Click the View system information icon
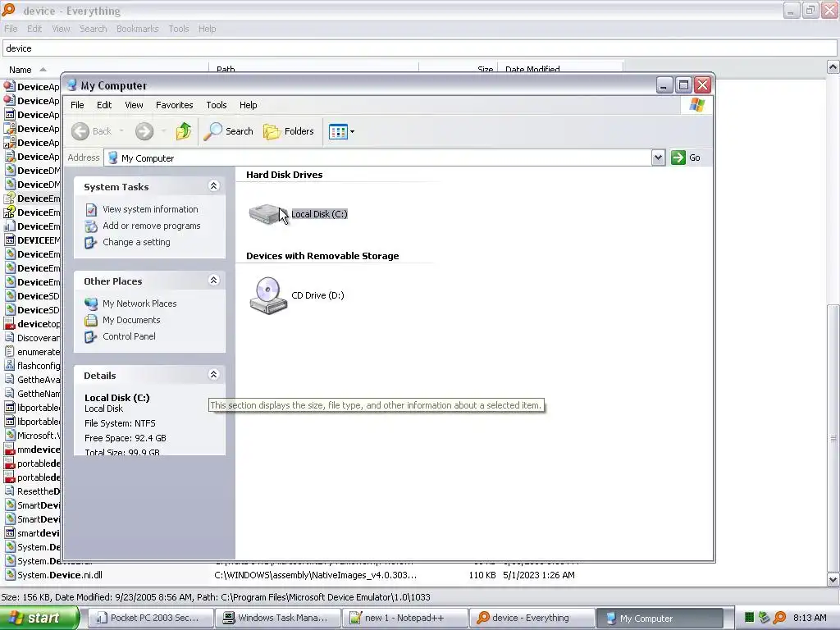 pos(91,209)
